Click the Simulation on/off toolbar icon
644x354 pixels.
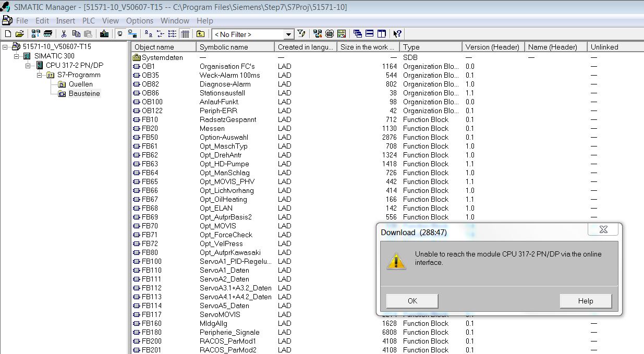[330, 34]
